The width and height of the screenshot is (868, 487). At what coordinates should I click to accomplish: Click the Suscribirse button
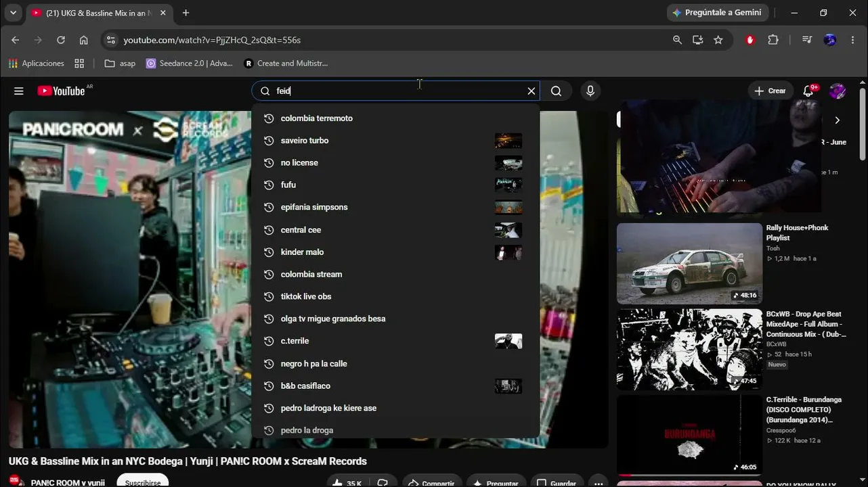(143, 481)
